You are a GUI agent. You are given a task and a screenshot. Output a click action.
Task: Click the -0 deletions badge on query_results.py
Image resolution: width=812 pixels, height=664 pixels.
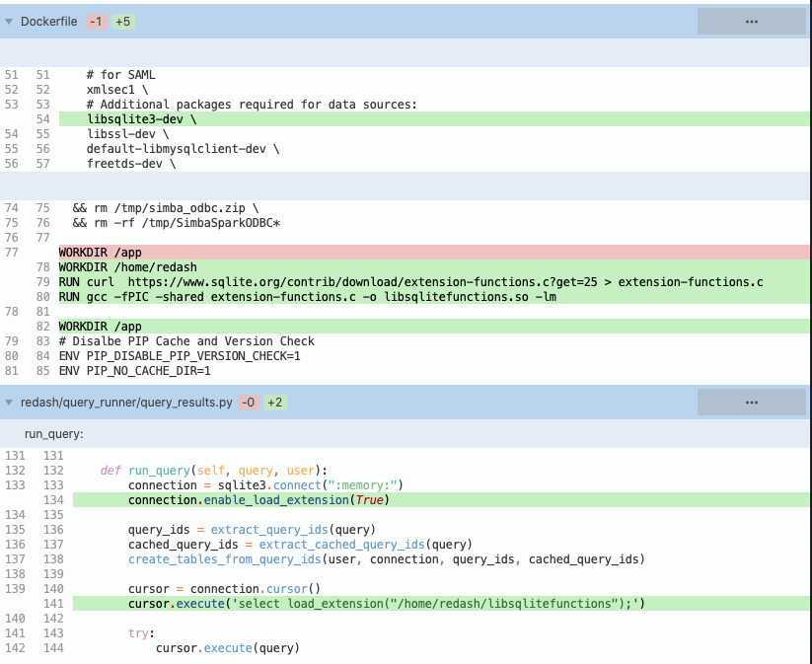pos(249,403)
